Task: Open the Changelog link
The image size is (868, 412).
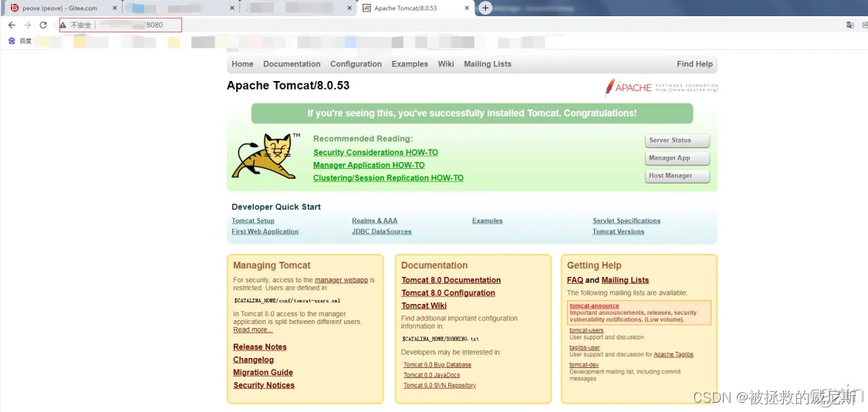Action: [254, 360]
